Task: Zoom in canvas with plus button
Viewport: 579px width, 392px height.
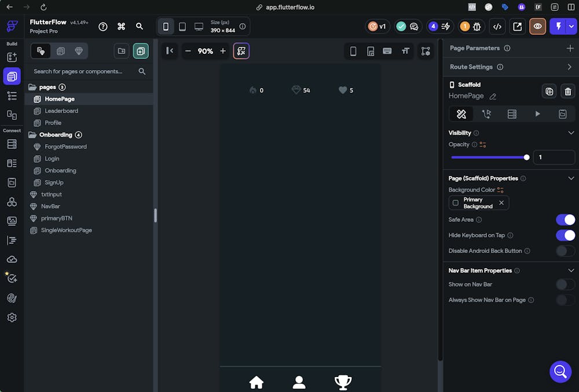Action: pos(223,51)
